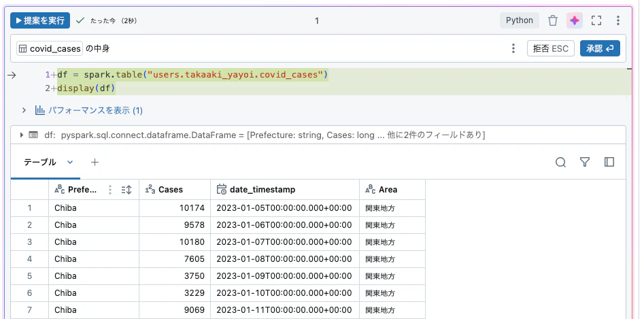
Task: Select row number 4 in the table
Action: [x=29, y=259]
